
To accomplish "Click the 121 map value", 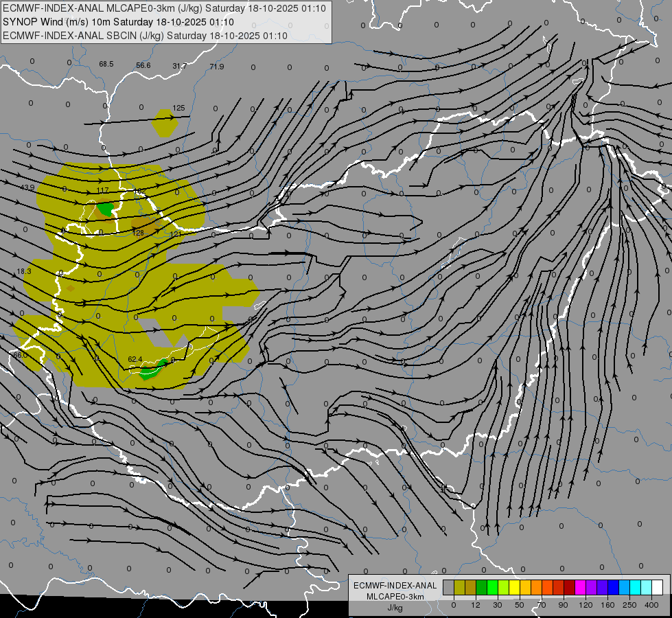I will pos(176,235).
